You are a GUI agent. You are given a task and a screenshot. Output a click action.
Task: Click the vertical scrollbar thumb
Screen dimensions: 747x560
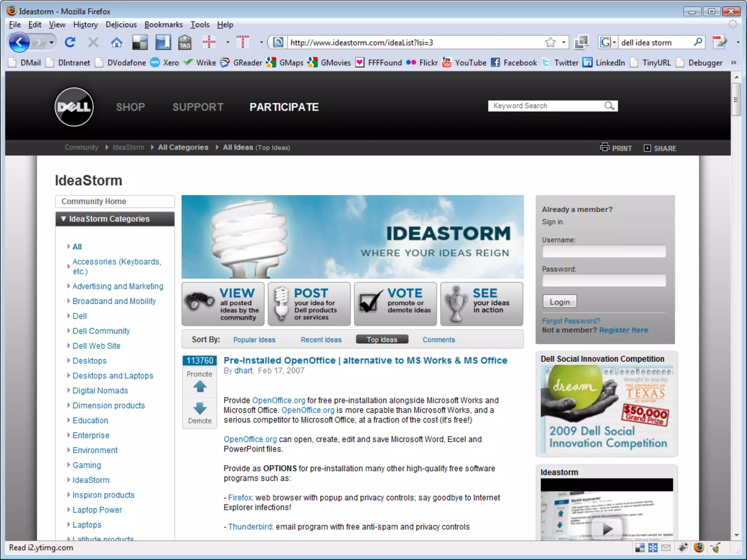[736, 99]
